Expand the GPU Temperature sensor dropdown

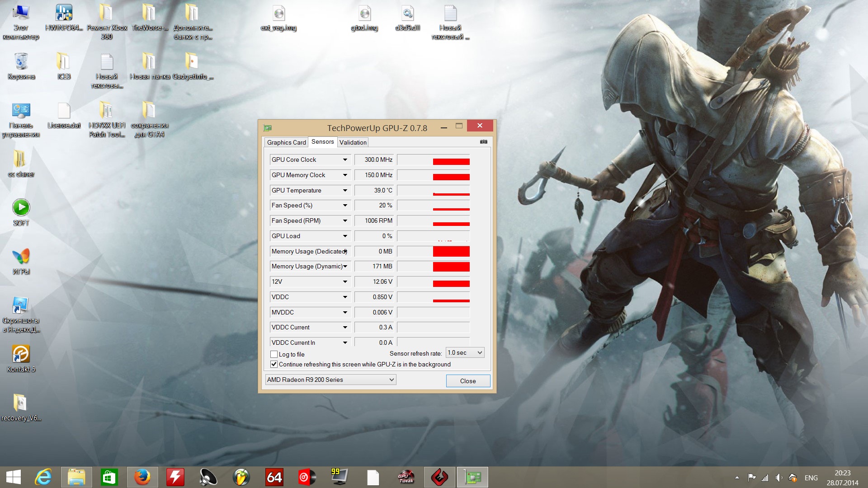[x=345, y=191]
